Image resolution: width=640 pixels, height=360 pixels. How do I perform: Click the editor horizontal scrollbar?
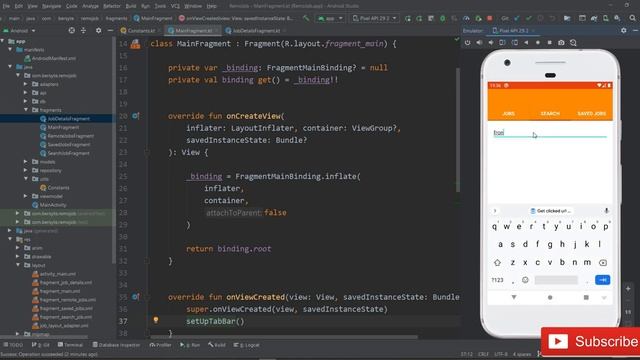tap(284, 337)
